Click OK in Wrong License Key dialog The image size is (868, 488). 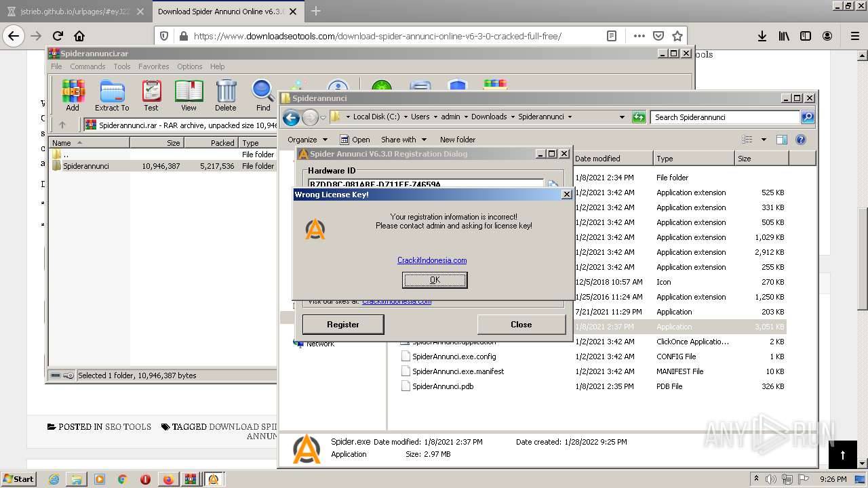pos(435,280)
